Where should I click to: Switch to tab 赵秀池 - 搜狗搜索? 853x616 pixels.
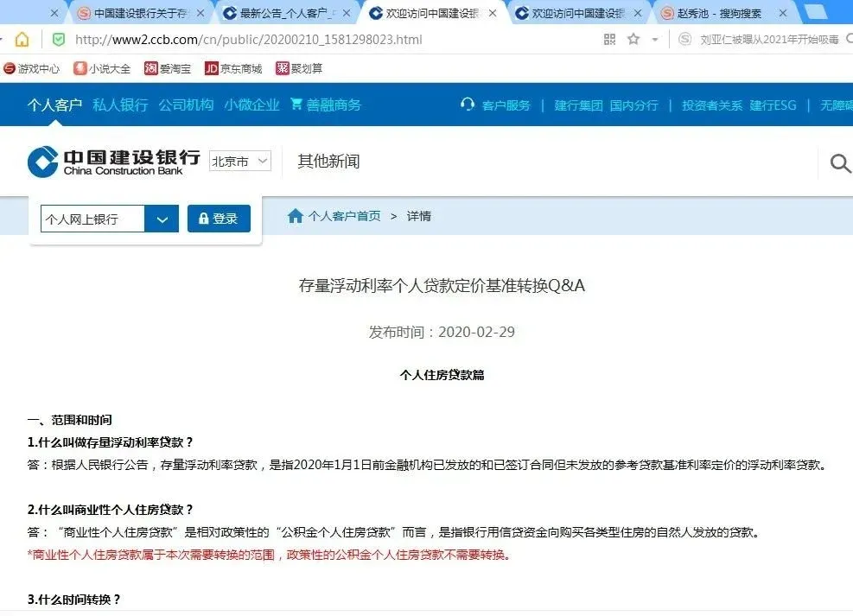pos(719,13)
